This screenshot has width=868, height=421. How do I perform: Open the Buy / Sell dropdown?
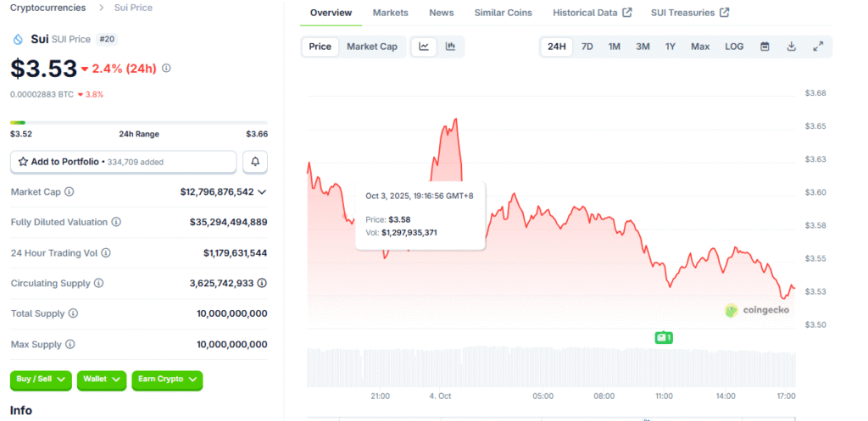pos(41,379)
